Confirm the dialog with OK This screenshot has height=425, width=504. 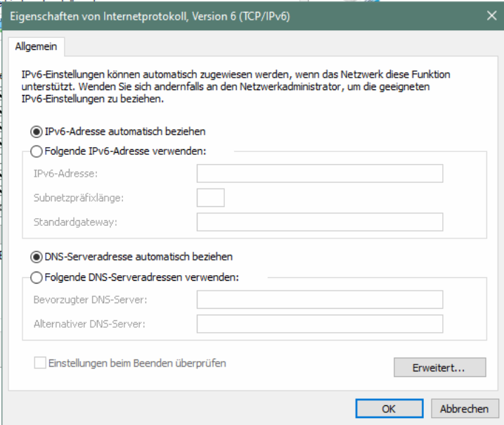tap(389, 409)
